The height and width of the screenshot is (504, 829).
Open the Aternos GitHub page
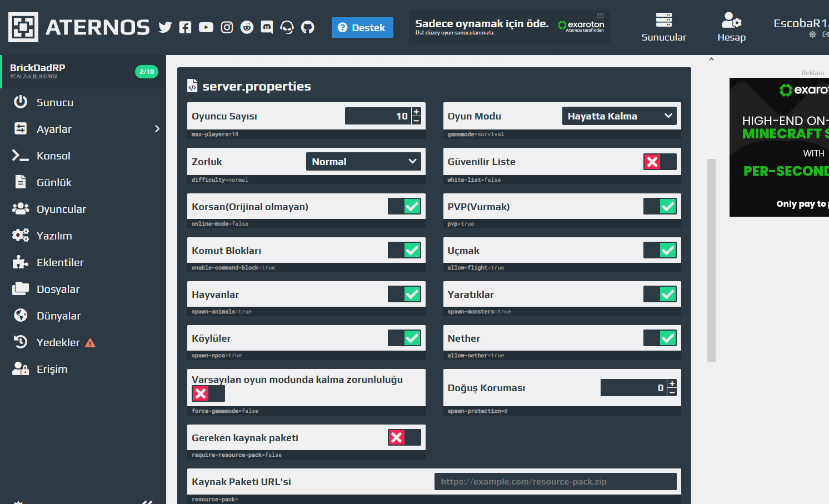[x=308, y=27]
